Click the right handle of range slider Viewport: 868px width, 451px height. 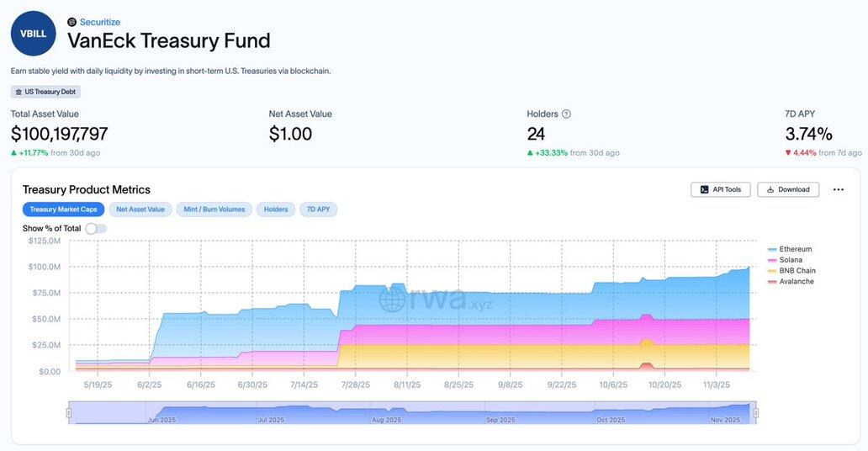coord(756,412)
